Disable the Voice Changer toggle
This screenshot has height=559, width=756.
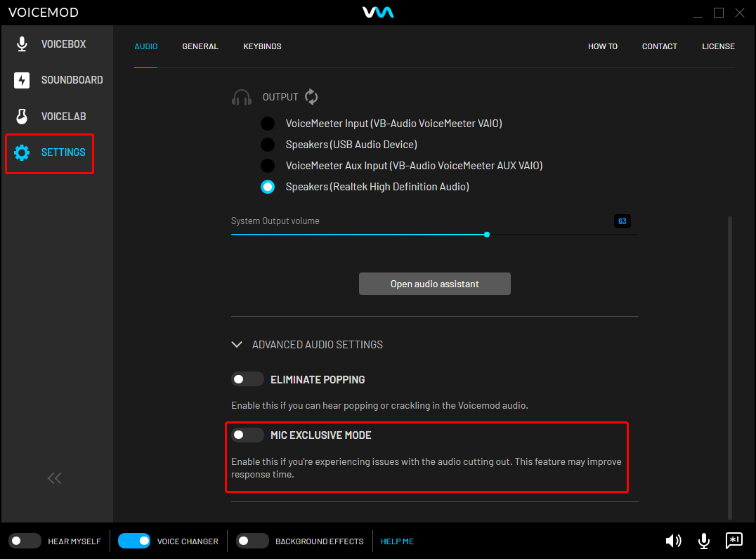pyautogui.click(x=134, y=541)
